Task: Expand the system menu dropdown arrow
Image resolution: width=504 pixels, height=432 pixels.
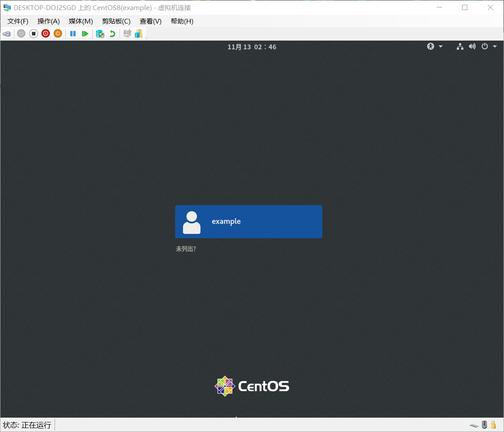Action: (x=495, y=47)
